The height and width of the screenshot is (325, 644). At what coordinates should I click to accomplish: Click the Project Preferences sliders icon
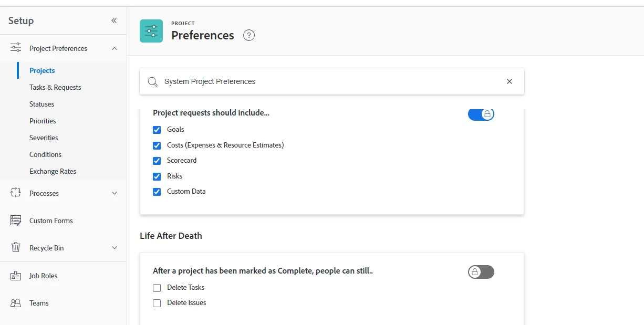point(16,48)
